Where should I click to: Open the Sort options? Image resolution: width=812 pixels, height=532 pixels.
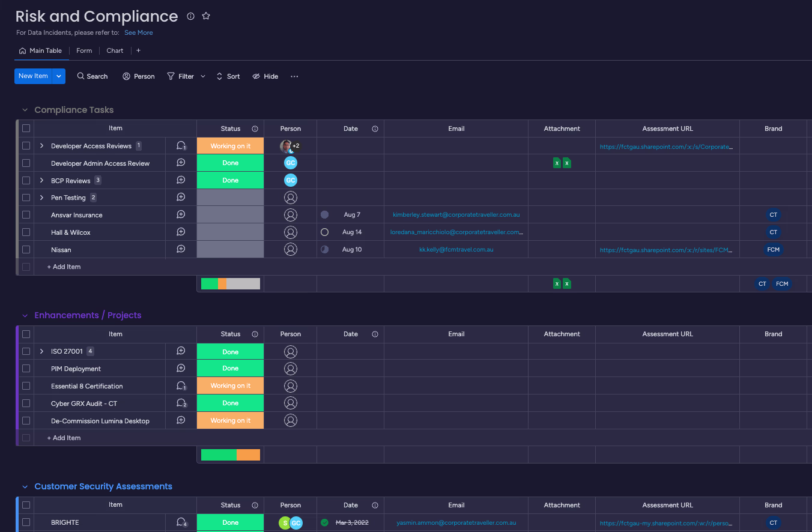228,76
